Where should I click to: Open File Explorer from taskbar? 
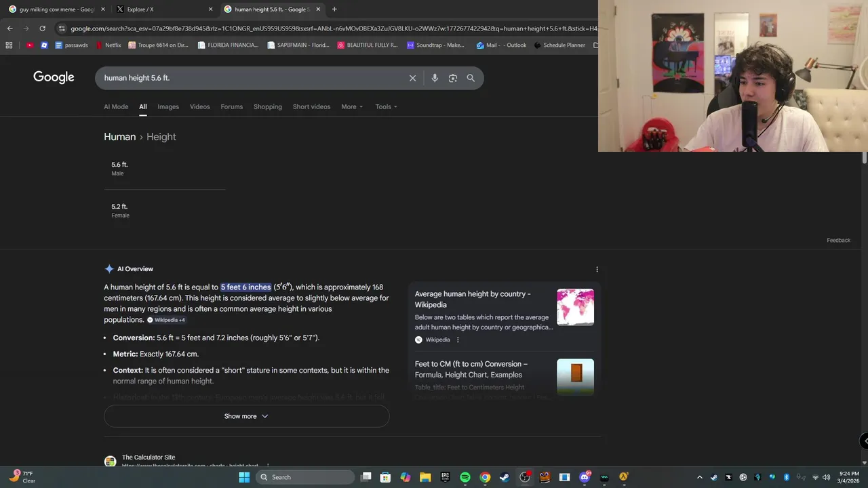tap(425, 477)
